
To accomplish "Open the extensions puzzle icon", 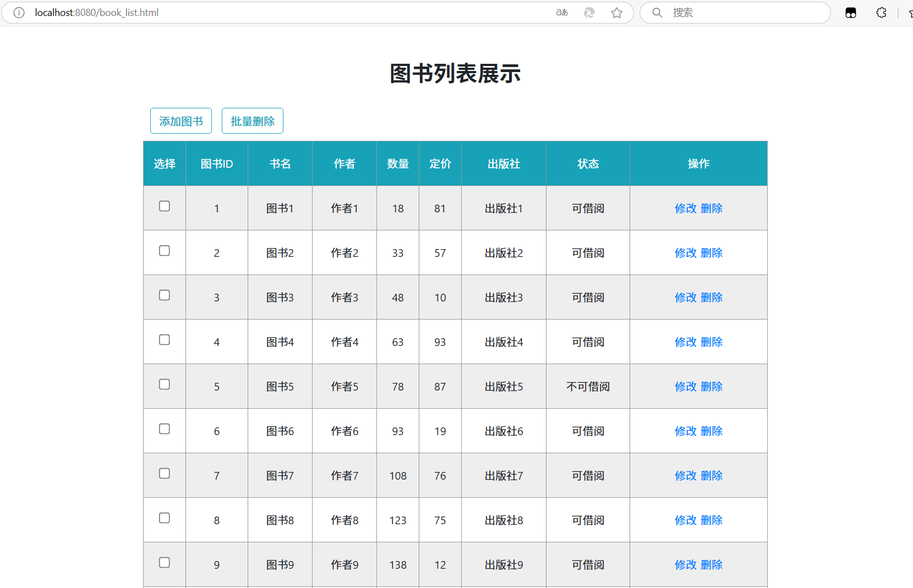I will click(881, 13).
